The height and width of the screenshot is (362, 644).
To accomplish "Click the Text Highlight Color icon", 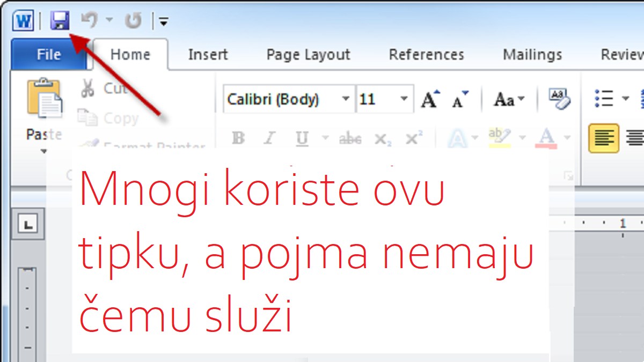I will tap(500, 138).
